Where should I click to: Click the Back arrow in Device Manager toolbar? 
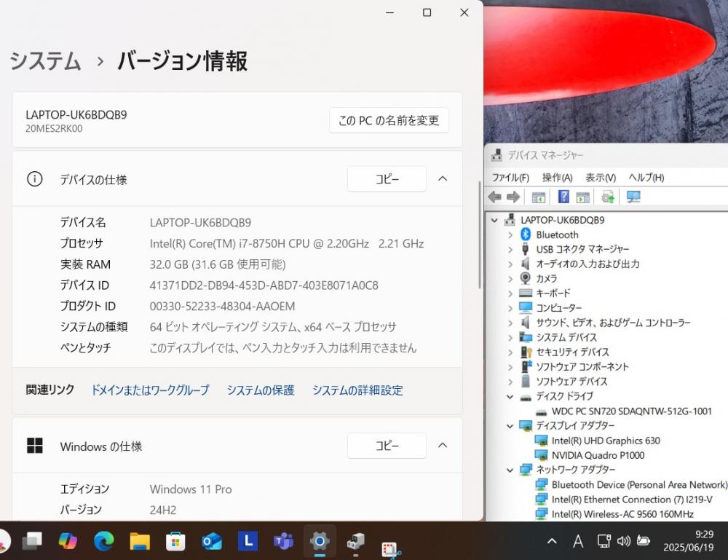494,197
